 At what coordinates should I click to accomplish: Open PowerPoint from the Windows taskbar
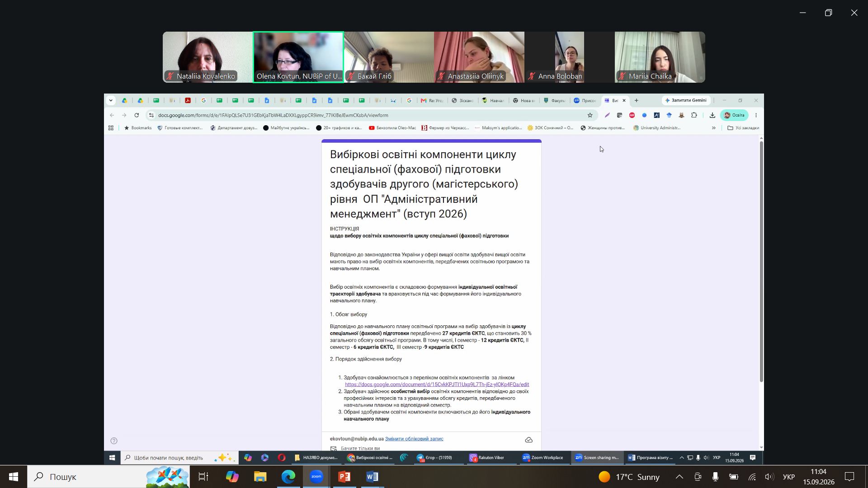coord(344,477)
